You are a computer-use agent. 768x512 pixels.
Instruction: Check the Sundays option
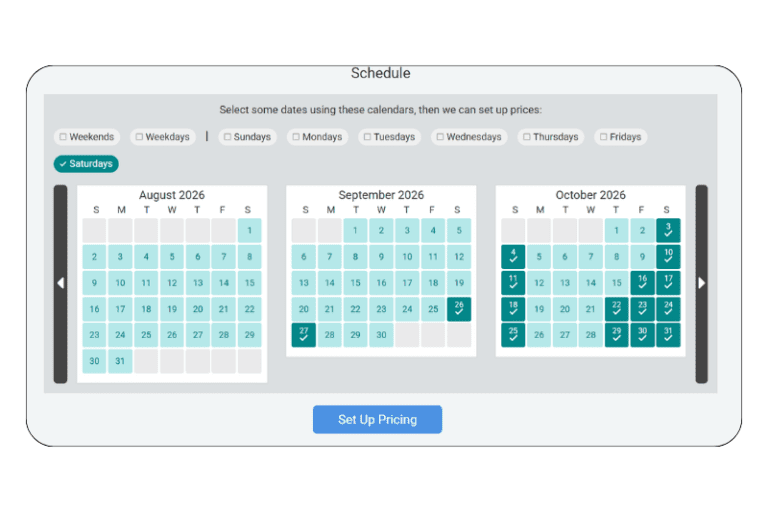point(247,137)
